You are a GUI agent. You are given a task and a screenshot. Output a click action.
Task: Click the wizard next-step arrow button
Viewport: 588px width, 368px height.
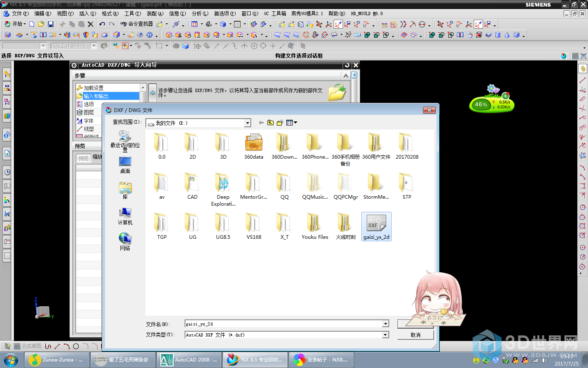click(152, 93)
